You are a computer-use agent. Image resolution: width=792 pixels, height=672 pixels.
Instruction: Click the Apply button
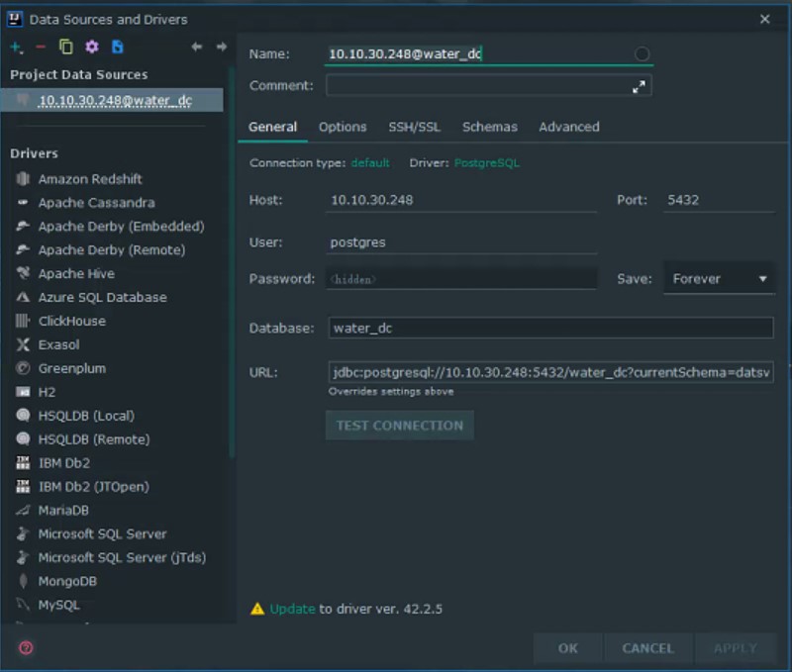coord(736,648)
